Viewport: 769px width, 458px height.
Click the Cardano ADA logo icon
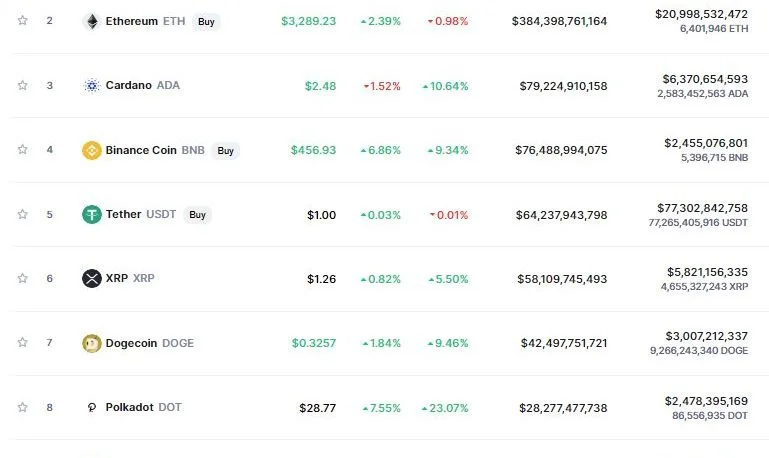pos(92,86)
